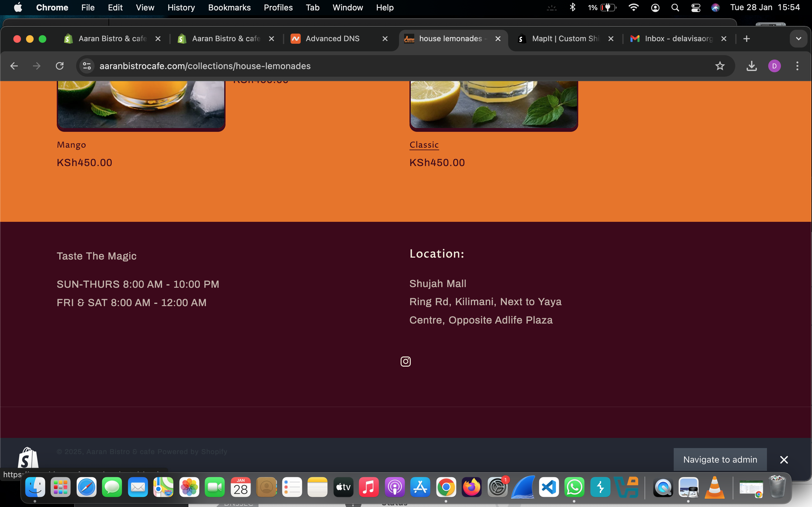The height and width of the screenshot is (507, 812).
Task: Open the profile avatar D
Action: pos(774,66)
